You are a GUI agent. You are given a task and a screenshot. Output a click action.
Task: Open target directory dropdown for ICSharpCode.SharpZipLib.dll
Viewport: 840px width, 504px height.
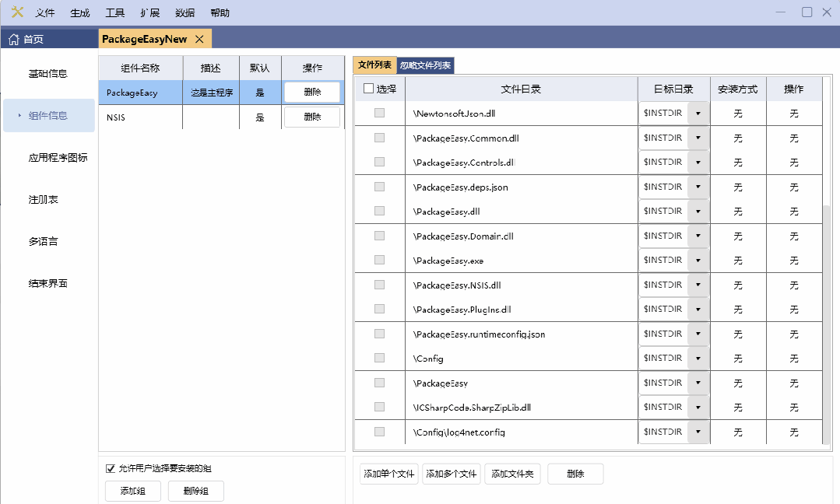coord(698,407)
